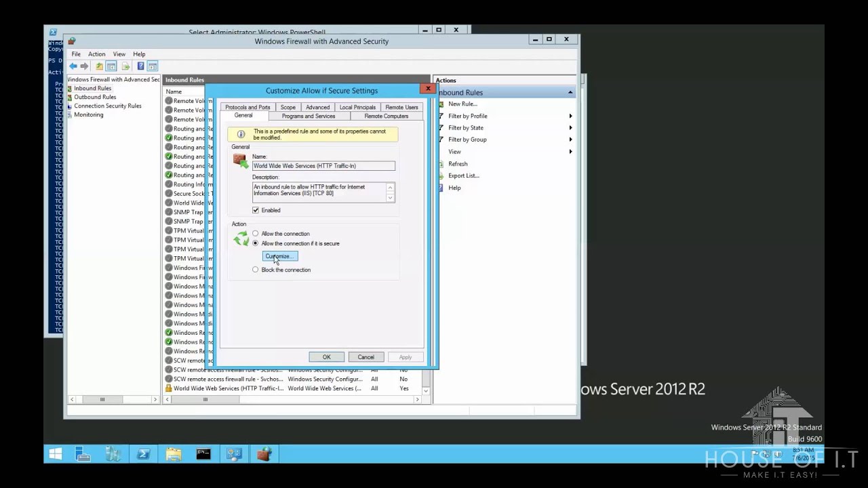Click the rule Name input field
This screenshot has width=868, height=488.
323,165
